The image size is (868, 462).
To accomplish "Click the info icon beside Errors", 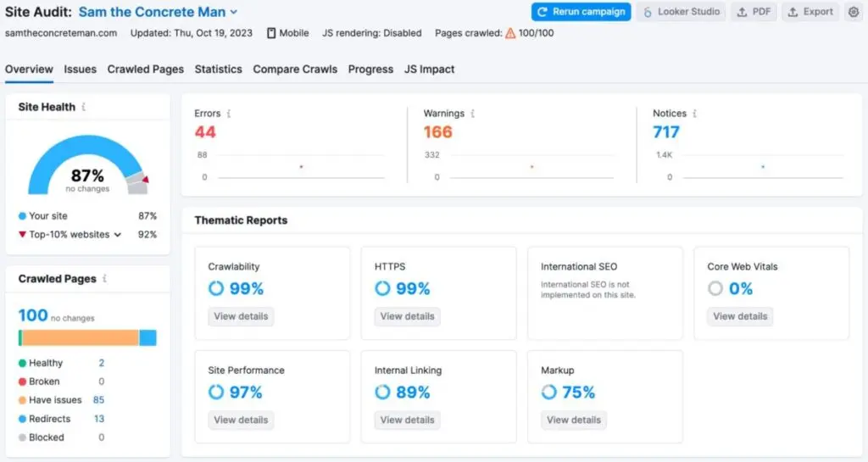I will [x=229, y=114].
